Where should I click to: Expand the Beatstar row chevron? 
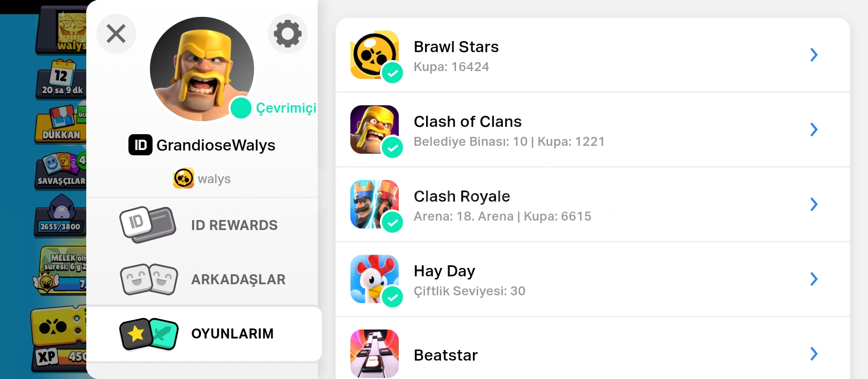pyautogui.click(x=814, y=354)
